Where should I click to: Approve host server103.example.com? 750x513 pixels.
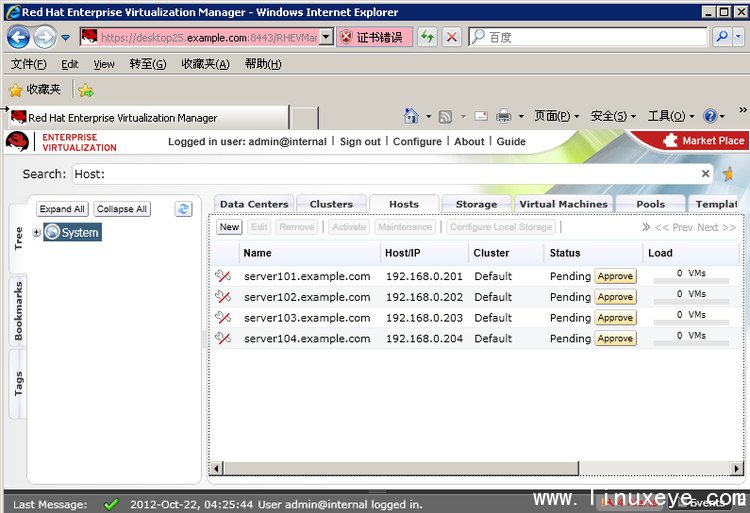(x=615, y=318)
